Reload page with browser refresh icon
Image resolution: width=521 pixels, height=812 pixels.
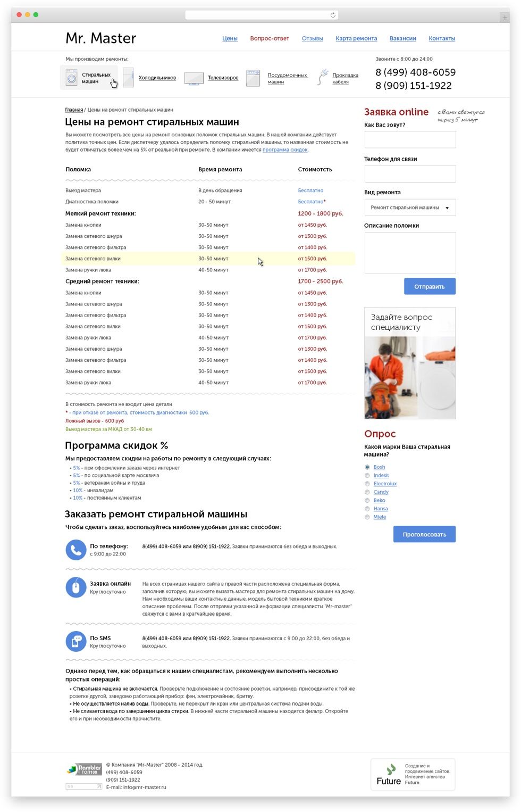[333, 15]
